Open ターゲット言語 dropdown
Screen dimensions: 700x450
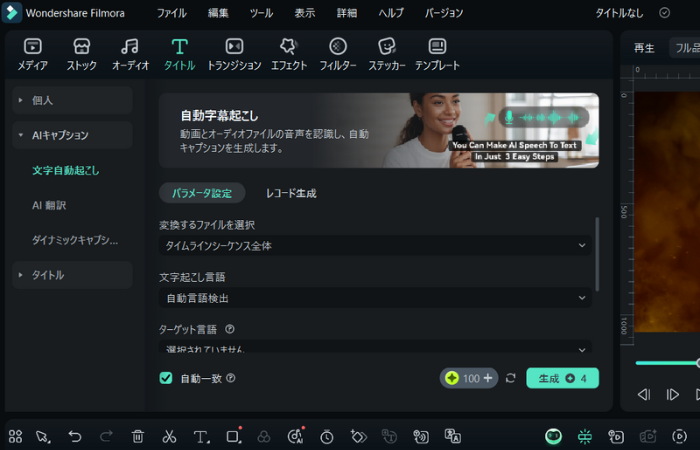(x=375, y=346)
